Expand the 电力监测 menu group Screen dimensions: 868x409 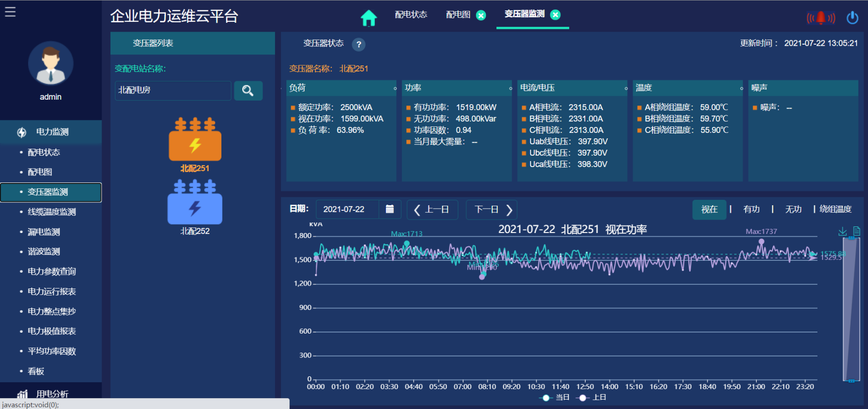[x=51, y=132]
